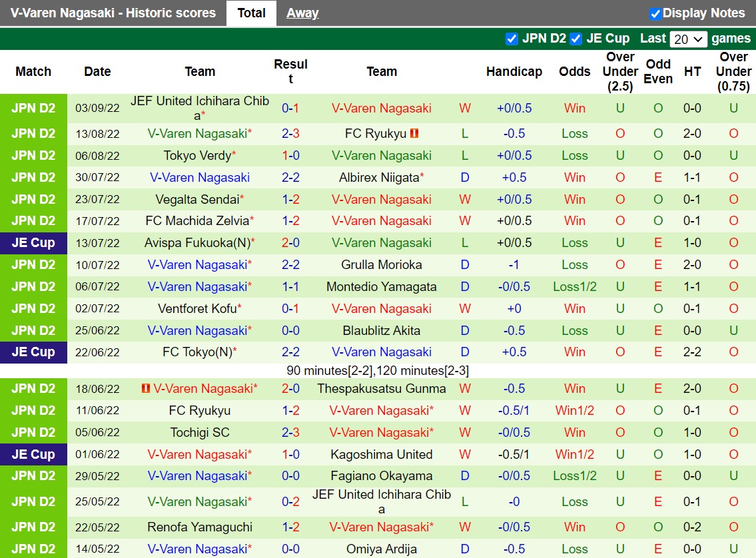
Task: Click the JPN D2 badge on the top row
Action: [x=33, y=107]
